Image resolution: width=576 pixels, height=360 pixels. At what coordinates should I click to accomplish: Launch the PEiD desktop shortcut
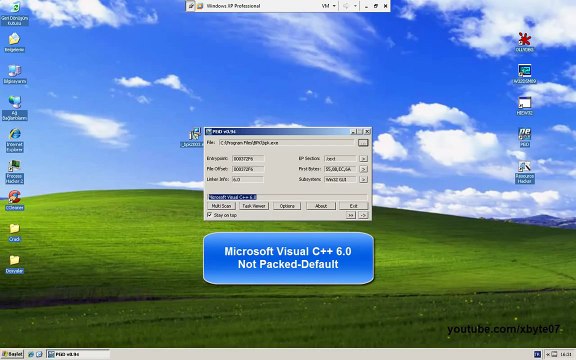(x=525, y=137)
